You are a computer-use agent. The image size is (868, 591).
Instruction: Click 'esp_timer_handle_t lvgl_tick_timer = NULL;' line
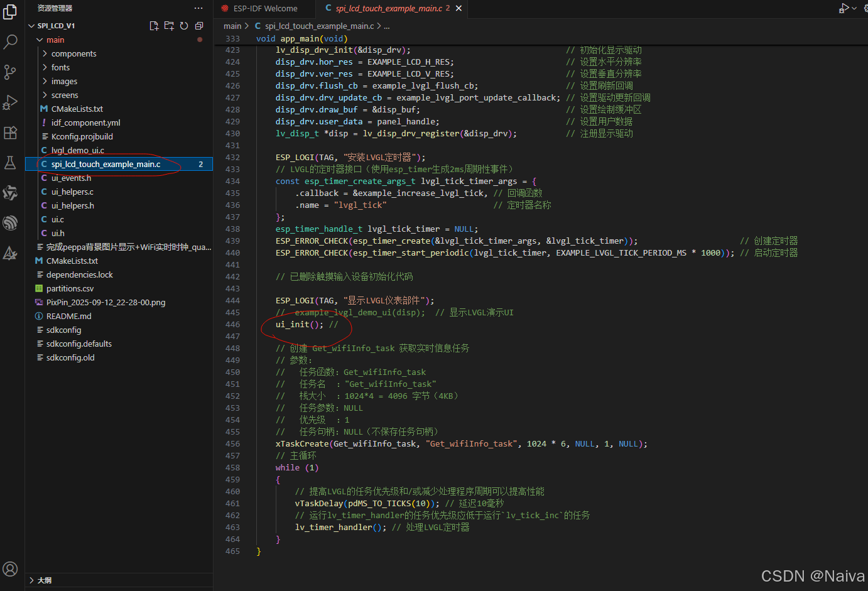pos(377,229)
